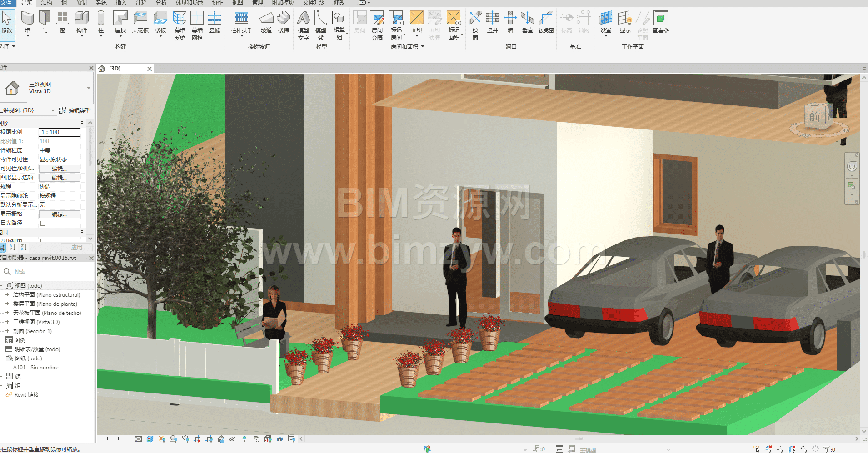Expand the 楼层平面 (Plano de planta) tree node
This screenshot has width=868, height=453.
(x=7, y=304)
